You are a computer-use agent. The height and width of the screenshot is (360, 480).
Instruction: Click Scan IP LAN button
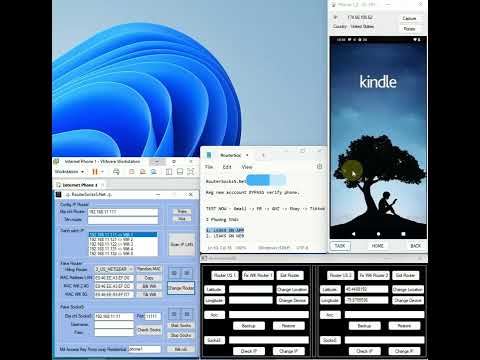182,244
